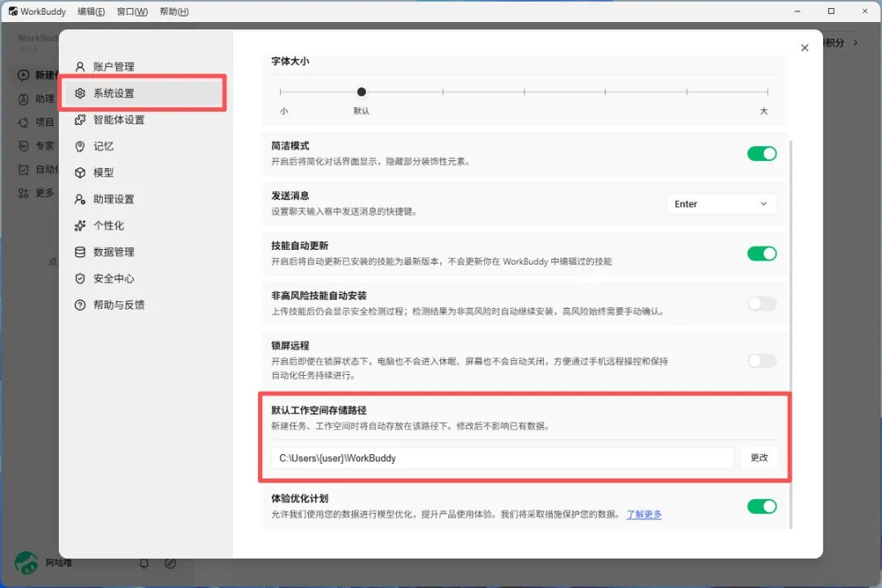Click the notification bell icon in background window

pos(144,563)
